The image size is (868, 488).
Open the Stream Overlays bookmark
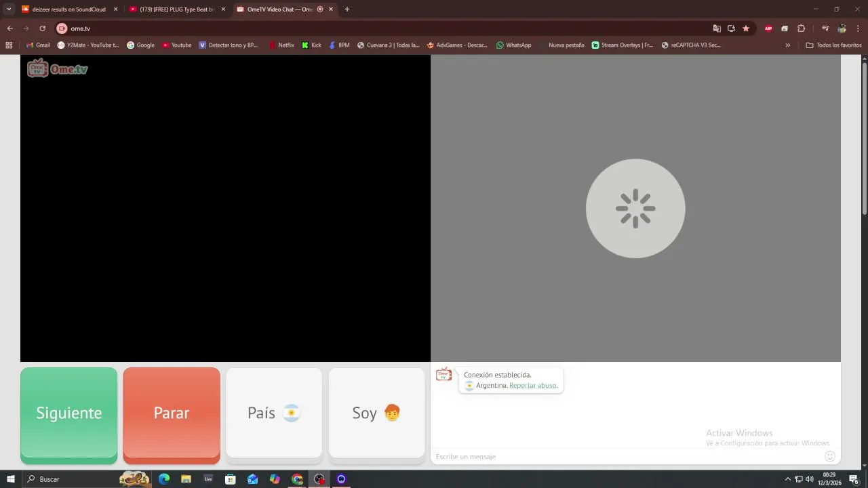click(x=623, y=45)
